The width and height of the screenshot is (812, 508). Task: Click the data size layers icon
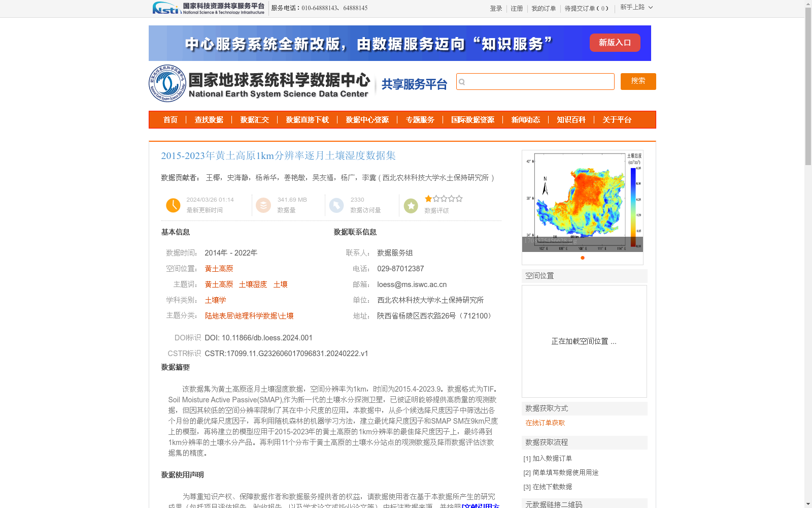(263, 205)
